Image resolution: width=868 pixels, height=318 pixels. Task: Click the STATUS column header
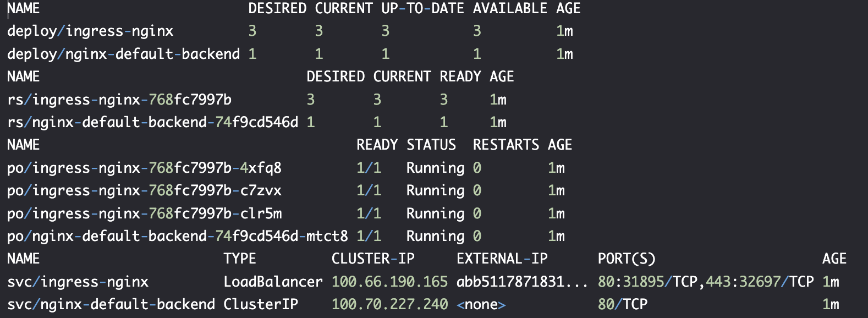click(431, 145)
